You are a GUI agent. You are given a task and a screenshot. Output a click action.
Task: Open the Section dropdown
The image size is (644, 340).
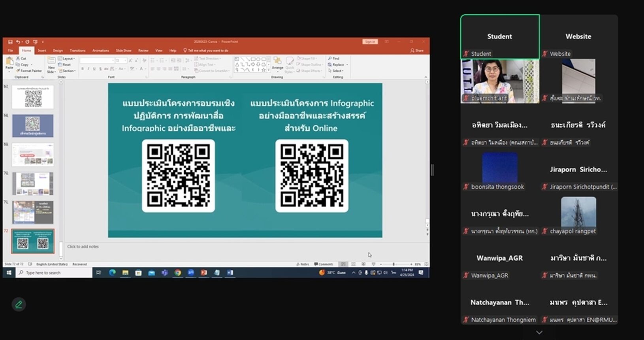pyautogui.click(x=67, y=71)
